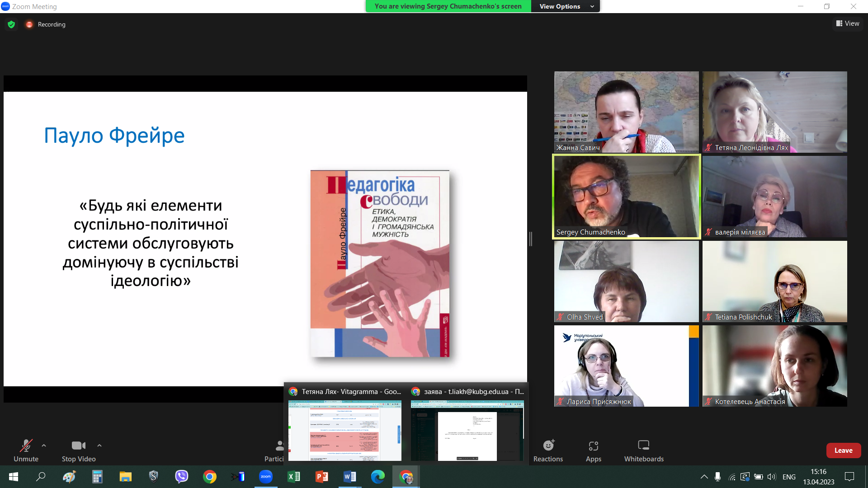The height and width of the screenshot is (488, 868).
Task: Select валерія міляєва video tile
Action: 775,197
